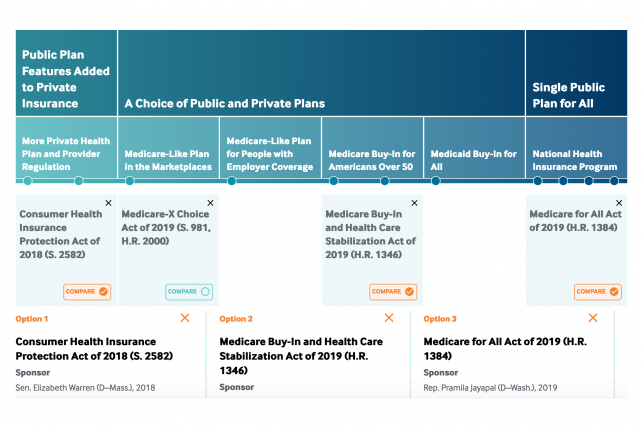The image size is (643, 429).
Task: Uncheck Compare on Consumer Health Insurance Protection Act
Action: click(88, 292)
